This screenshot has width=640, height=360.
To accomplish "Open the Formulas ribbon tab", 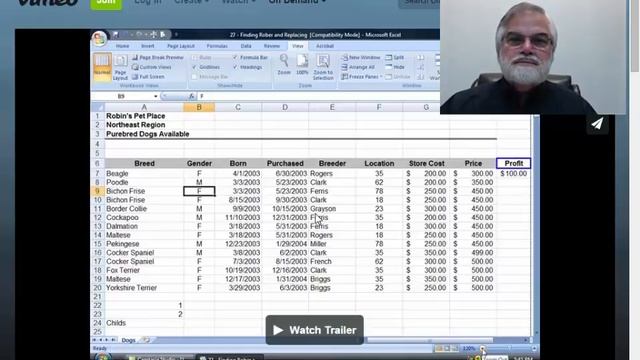I will point(217,46).
